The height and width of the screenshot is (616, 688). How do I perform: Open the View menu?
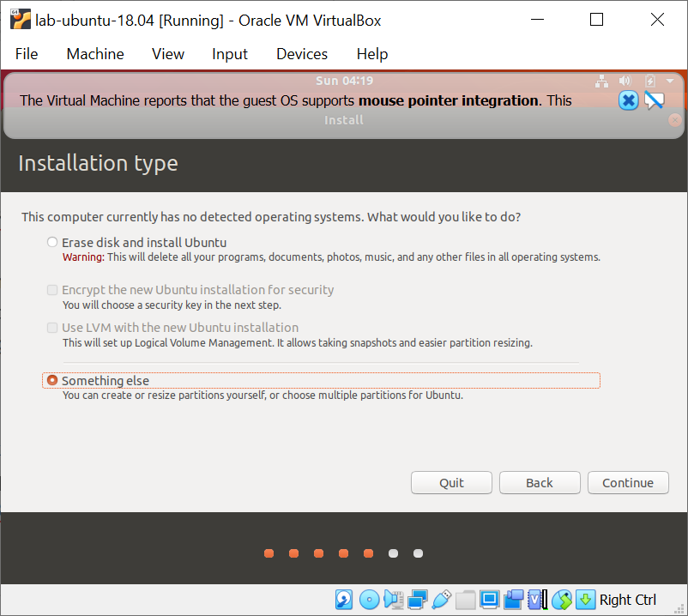pyautogui.click(x=168, y=54)
